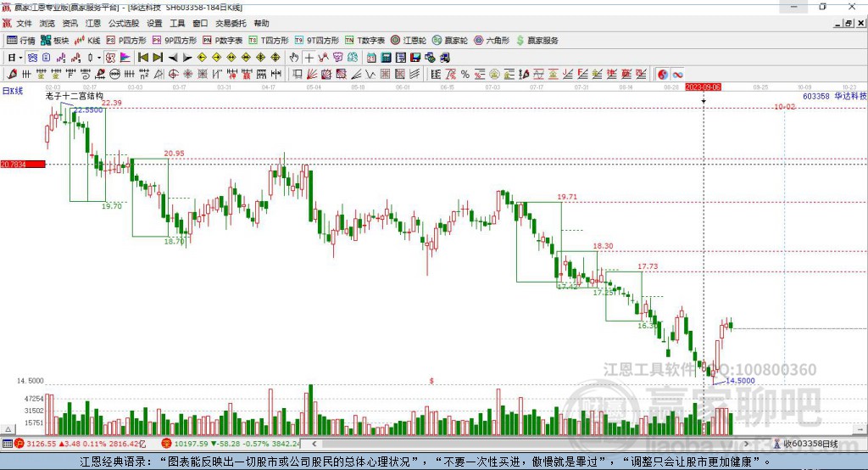Open the P四方形 tool
Viewport: 868px width, 470px height.
click(126, 41)
